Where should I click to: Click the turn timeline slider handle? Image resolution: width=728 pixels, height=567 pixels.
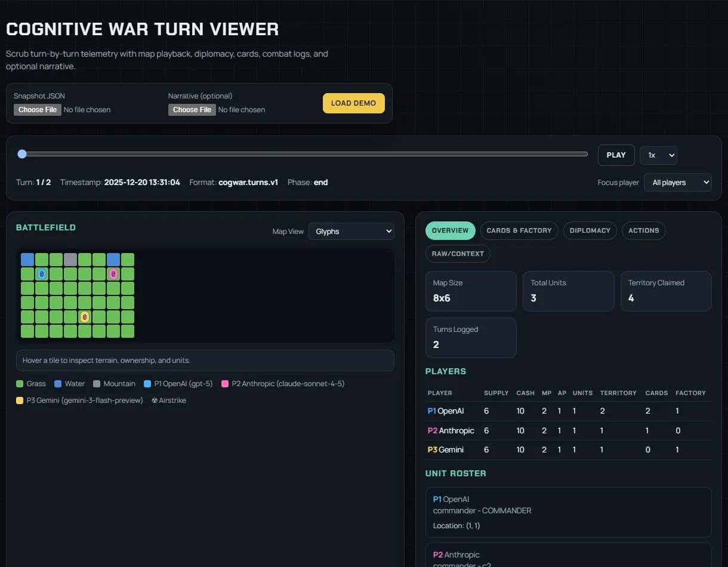click(22, 154)
